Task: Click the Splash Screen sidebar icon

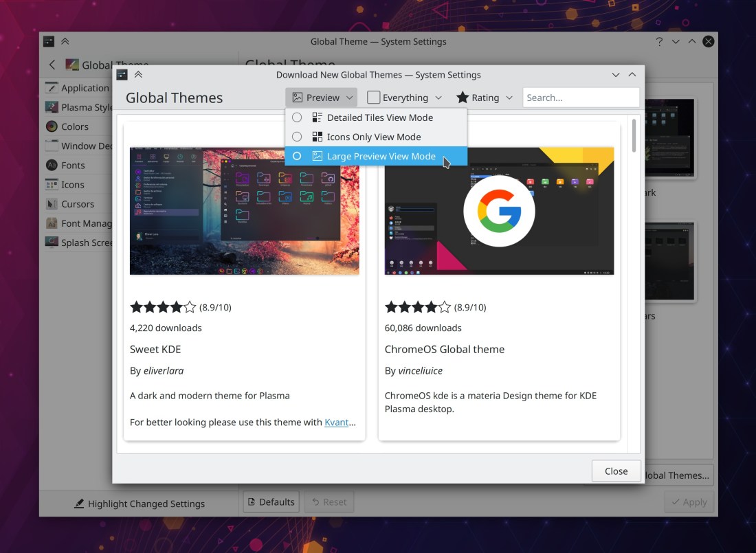Action: [52, 242]
